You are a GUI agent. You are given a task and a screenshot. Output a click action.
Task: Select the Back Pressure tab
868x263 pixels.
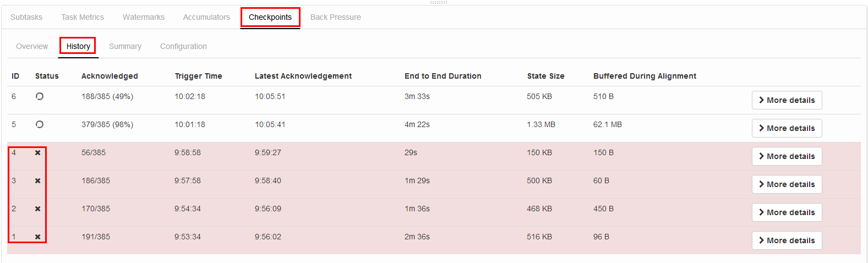click(336, 17)
